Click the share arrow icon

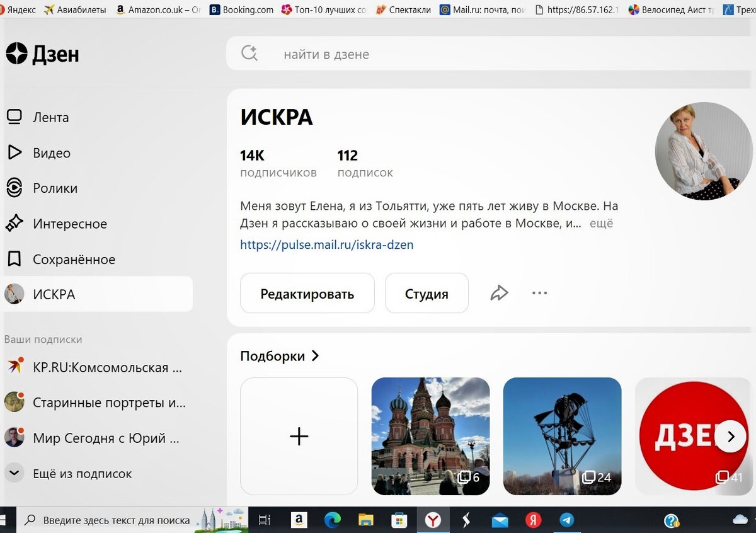tap(499, 292)
